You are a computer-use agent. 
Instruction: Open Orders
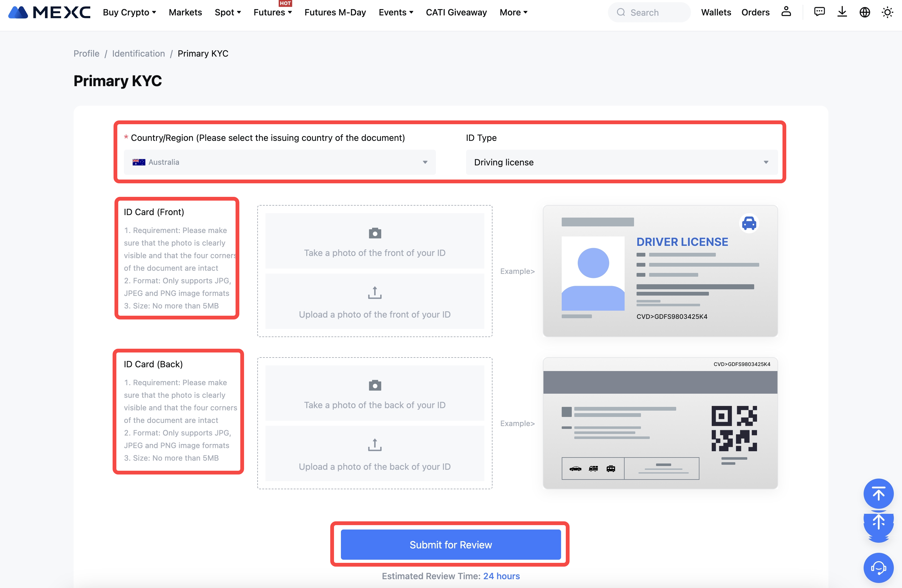(755, 13)
